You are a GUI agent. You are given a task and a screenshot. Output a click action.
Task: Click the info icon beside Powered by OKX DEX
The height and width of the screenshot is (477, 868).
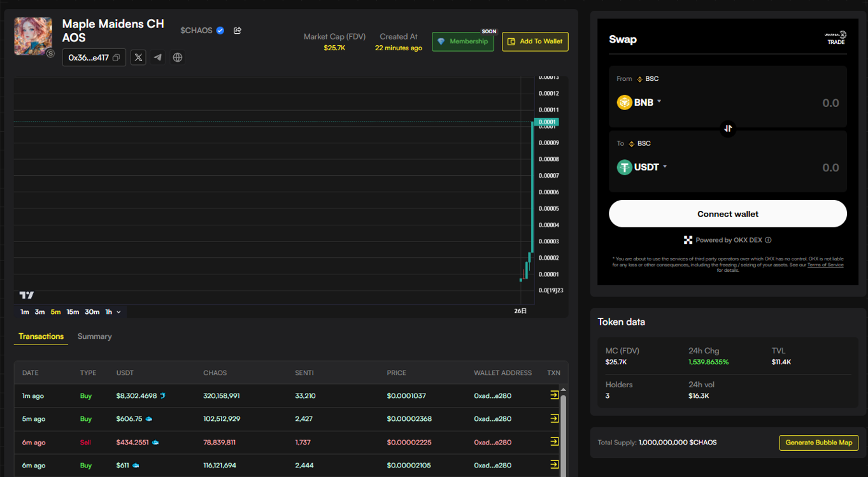768,240
